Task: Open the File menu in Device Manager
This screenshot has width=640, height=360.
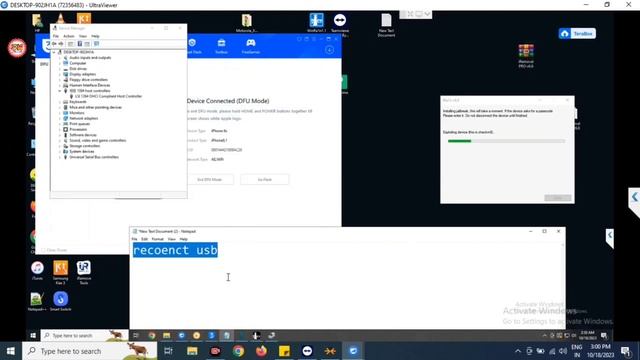Action: (x=56, y=36)
